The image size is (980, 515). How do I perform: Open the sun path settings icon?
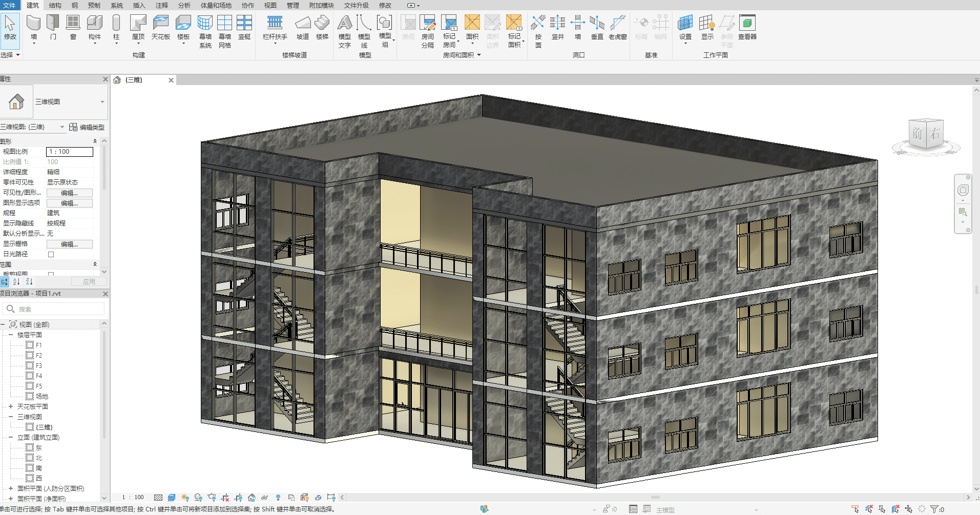[185, 498]
